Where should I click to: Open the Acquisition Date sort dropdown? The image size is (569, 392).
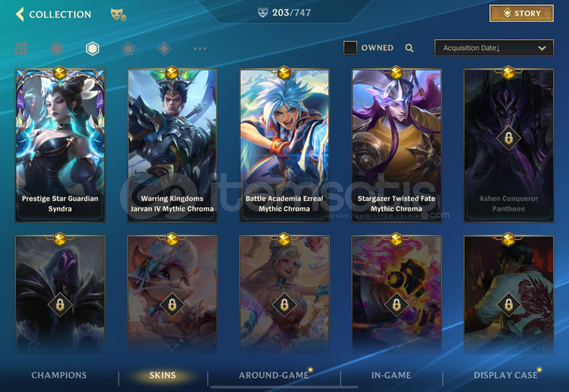pyautogui.click(x=494, y=48)
